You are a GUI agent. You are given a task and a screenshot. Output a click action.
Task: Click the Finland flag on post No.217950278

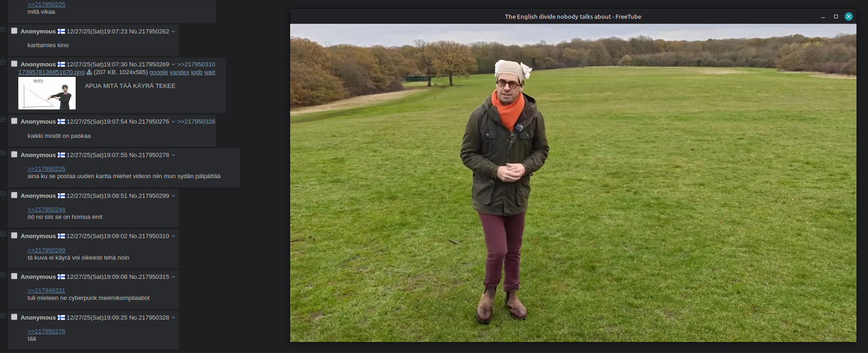click(x=61, y=155)
